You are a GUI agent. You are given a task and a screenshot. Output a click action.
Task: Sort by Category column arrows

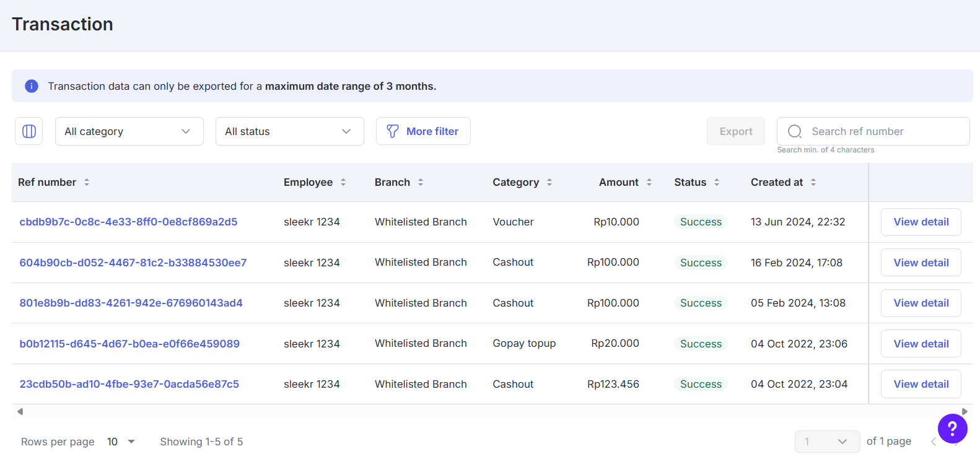(x=549, y=182)
